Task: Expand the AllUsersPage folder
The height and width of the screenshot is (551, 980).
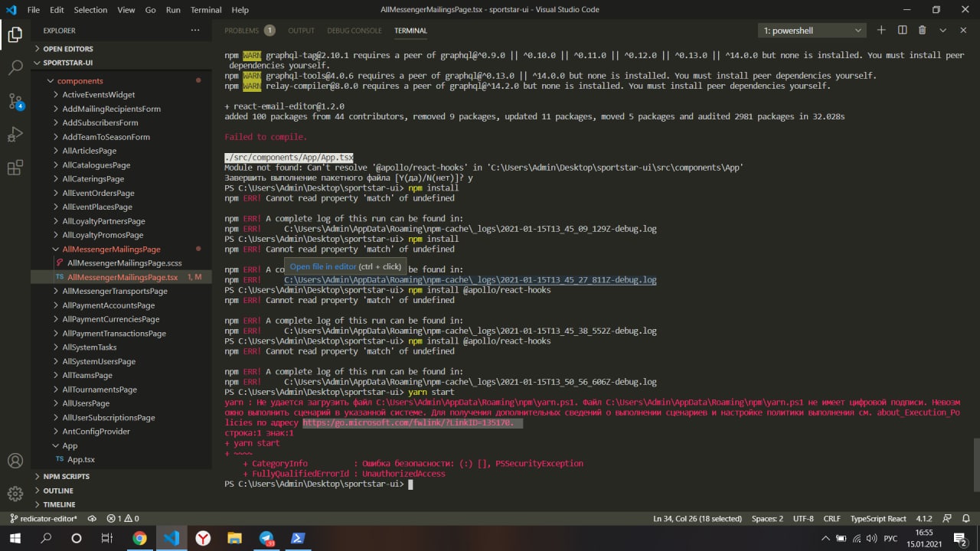Action: [86, 403]
